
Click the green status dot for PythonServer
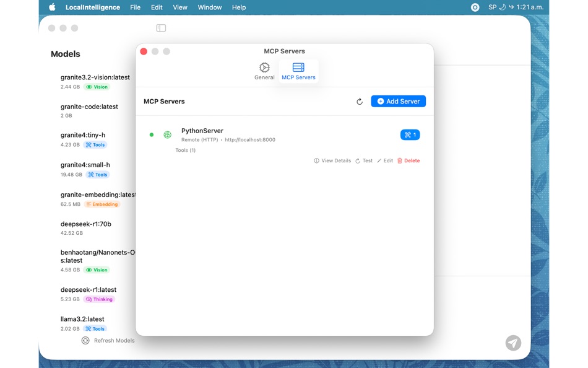pyautogui.click(x=152, y=134)
